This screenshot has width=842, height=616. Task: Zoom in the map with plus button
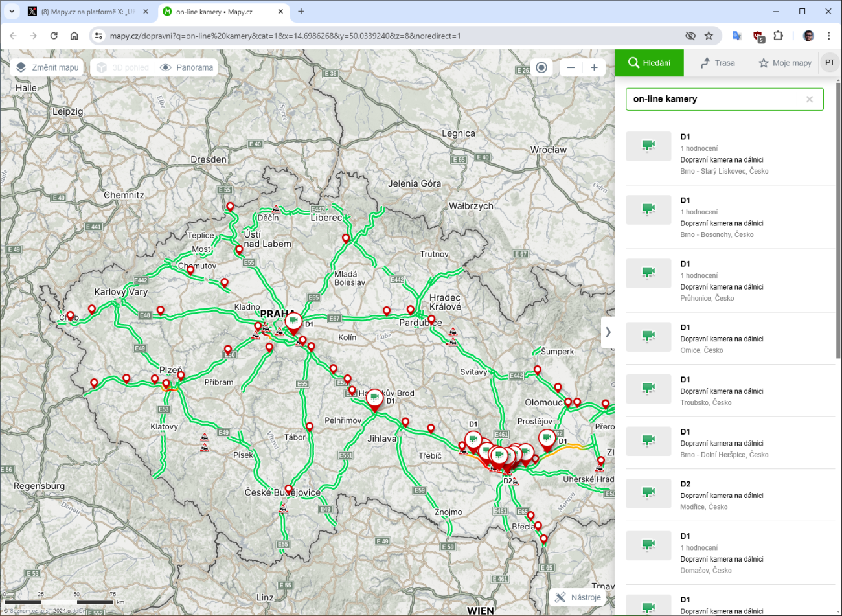pyautogui.click(x=594, y=67)
